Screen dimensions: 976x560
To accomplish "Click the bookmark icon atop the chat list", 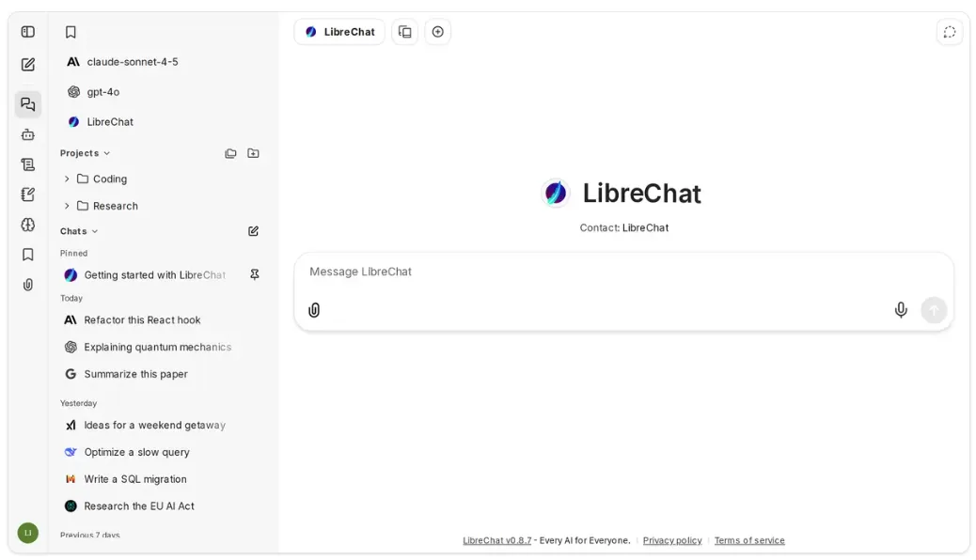I will (71, 32).
